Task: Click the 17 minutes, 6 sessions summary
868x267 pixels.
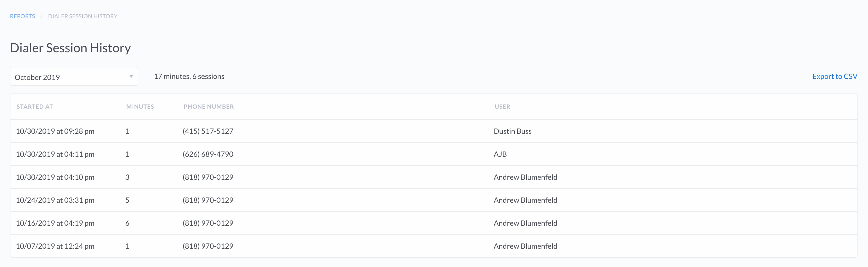Action: click(189, 77)
